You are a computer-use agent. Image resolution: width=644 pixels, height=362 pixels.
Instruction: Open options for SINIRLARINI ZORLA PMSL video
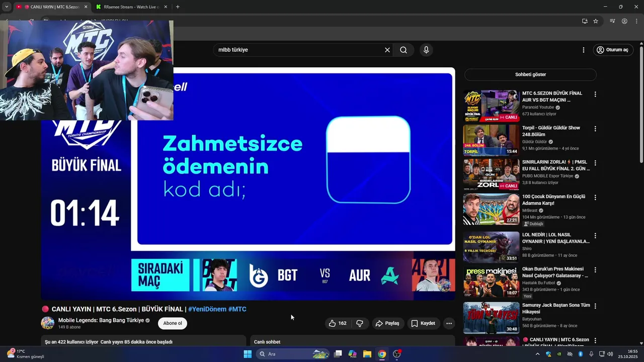pyautogui.click(x=595, y=163)
